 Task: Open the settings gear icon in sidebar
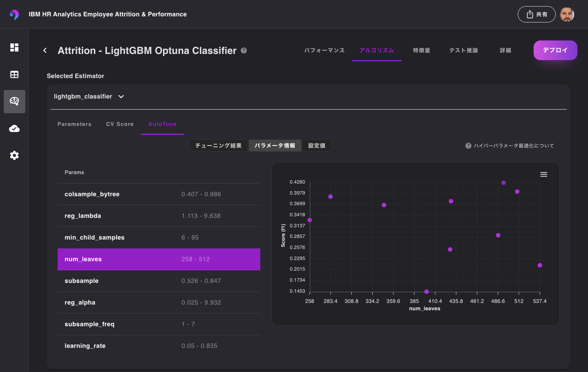point(14,155)
